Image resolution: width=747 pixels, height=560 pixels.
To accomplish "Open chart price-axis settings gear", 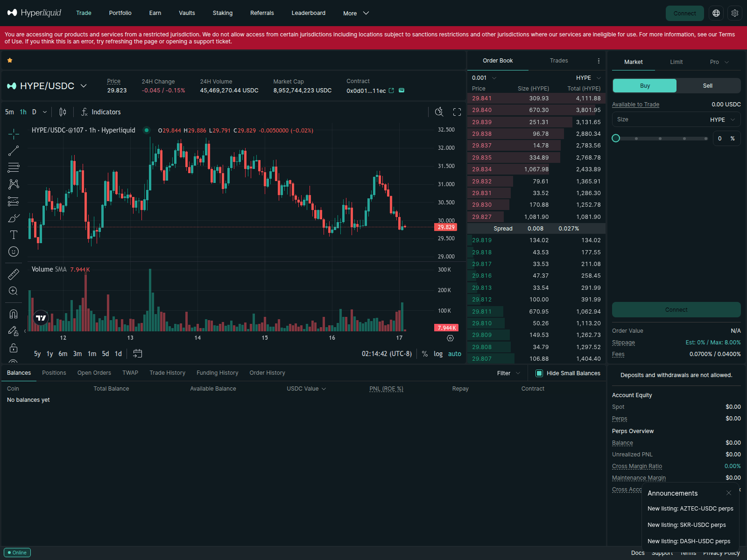I will coord(450,338).
